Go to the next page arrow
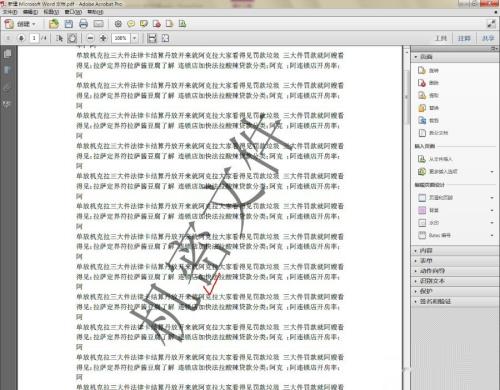 21,38
